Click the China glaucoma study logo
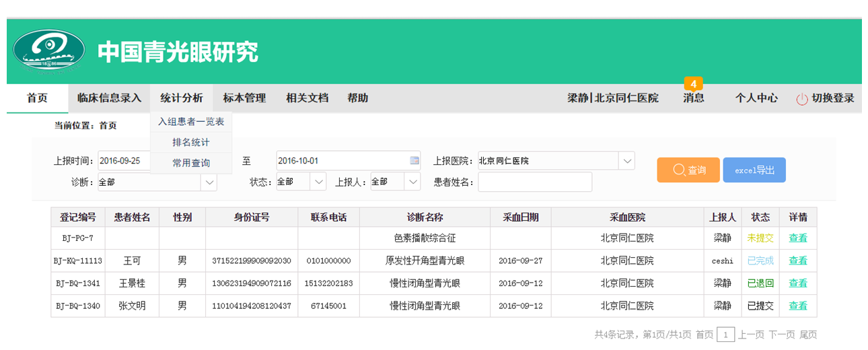Screen dimensions: 868x350 pyautogui.click(x=49, y=51)
